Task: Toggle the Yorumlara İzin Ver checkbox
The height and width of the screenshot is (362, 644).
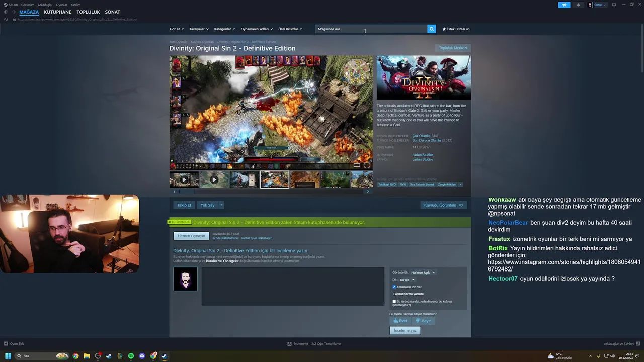Action: click(394, 287)
